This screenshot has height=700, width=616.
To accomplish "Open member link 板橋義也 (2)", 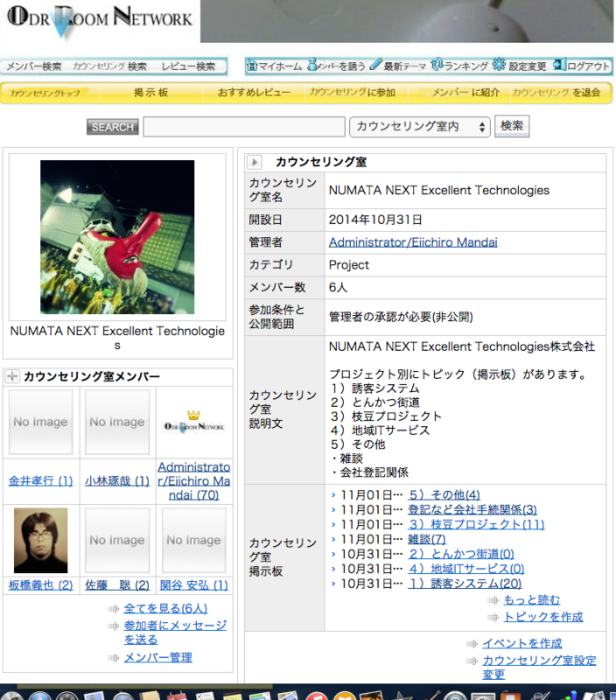I will (x=40, y=585).
